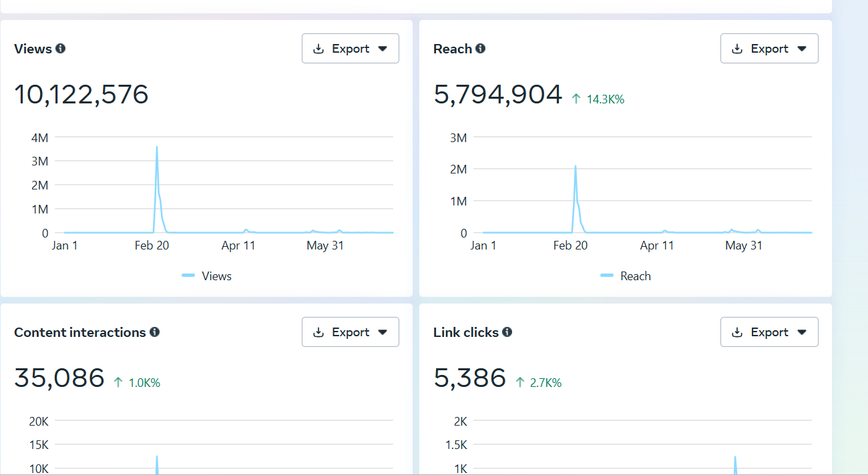Click the Views total 10,122,576
Viewport: 868px width, 475px height.
coord(81,95)
